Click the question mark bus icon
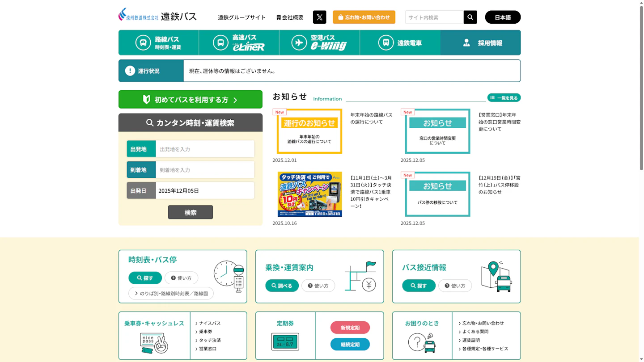 (x=422, y=343)
